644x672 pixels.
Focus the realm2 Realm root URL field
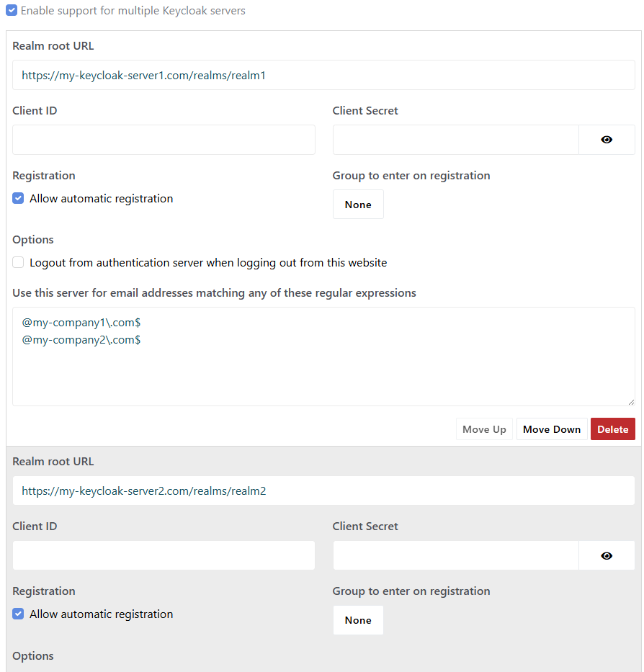pos(323,490)
